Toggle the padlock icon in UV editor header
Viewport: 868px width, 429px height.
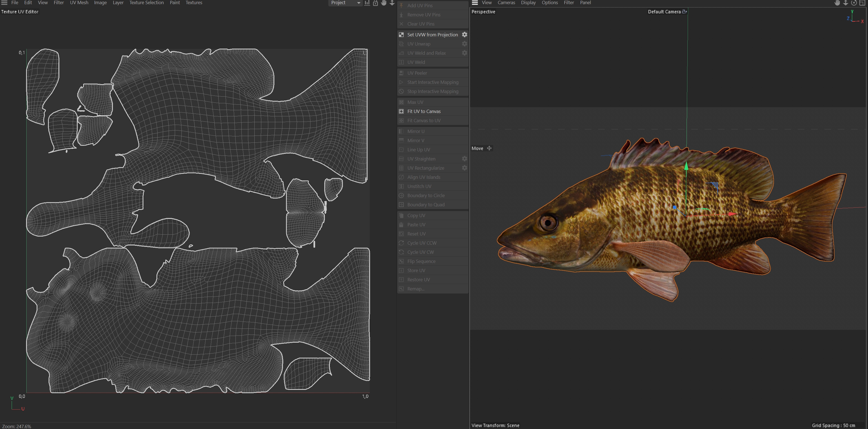[375, 3]
